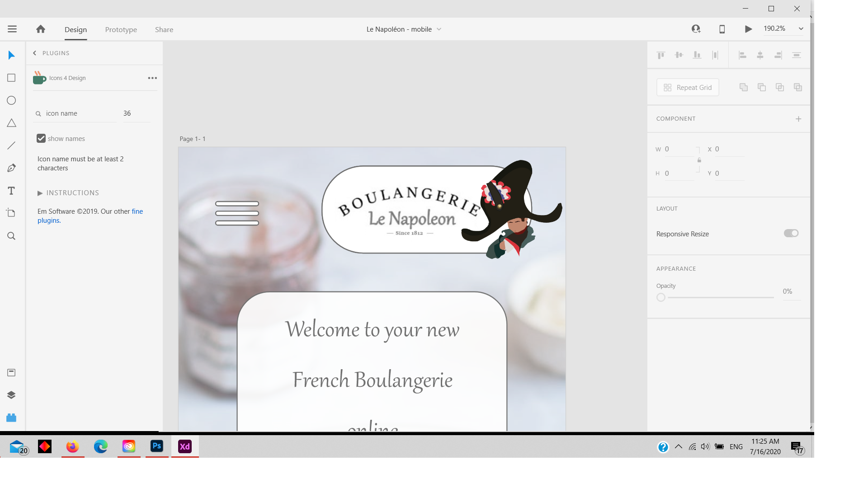Select the Line tool
Image resolution: width=868 pixels, height=488 pixels.
pos(11,145)
